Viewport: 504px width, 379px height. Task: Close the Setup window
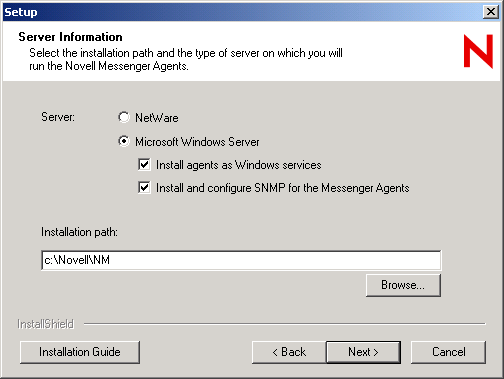[491, 12]
